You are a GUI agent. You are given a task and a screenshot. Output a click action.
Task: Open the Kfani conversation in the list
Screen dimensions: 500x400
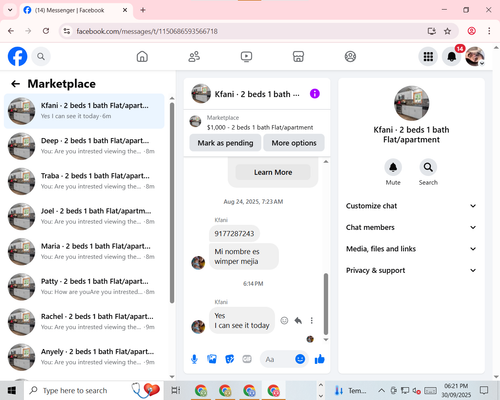(x=84, y=111)
